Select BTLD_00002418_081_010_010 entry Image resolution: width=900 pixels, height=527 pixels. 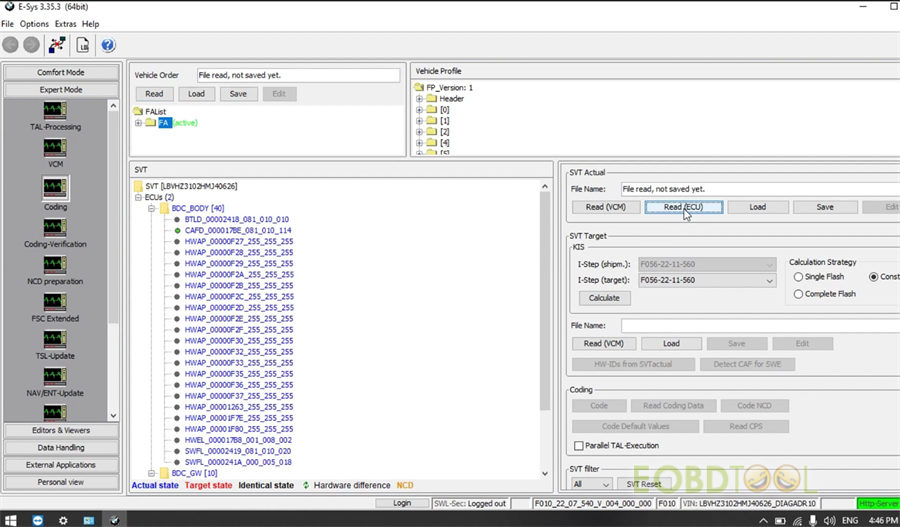pos(236,219)
